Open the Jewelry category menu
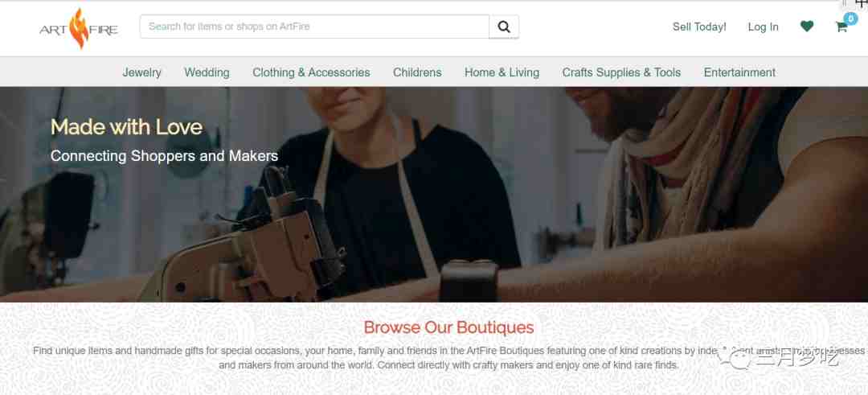 click(x=141, y=72)
